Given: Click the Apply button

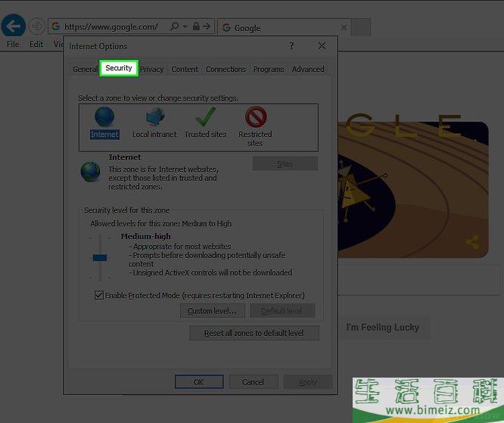Looking at the screenshot, I should point(307,382).
